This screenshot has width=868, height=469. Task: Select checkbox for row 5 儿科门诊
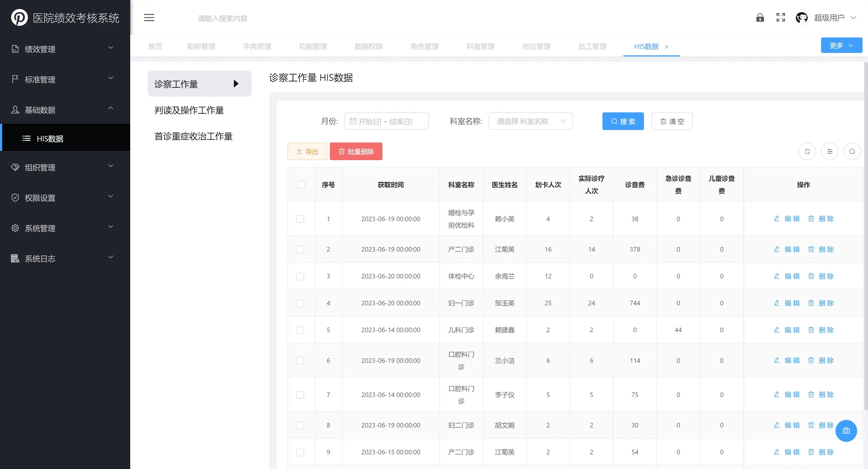300,330
